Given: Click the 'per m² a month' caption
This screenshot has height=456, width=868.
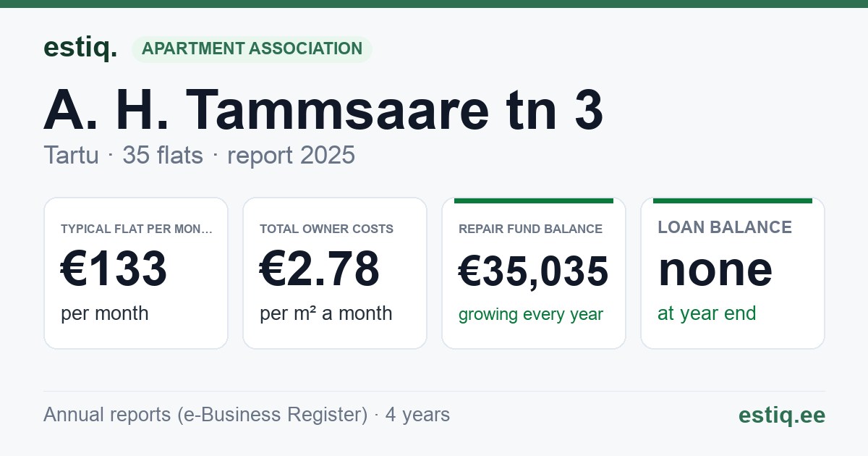Looking at the screenshot, I should 326,313.
